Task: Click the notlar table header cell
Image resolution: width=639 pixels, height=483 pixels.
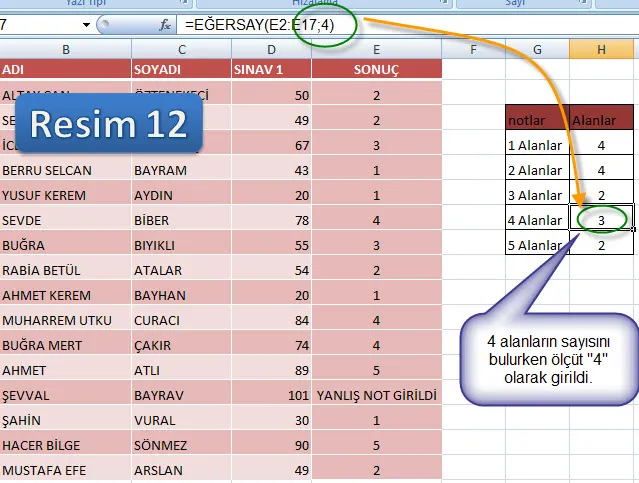Action: click(537, 120)
